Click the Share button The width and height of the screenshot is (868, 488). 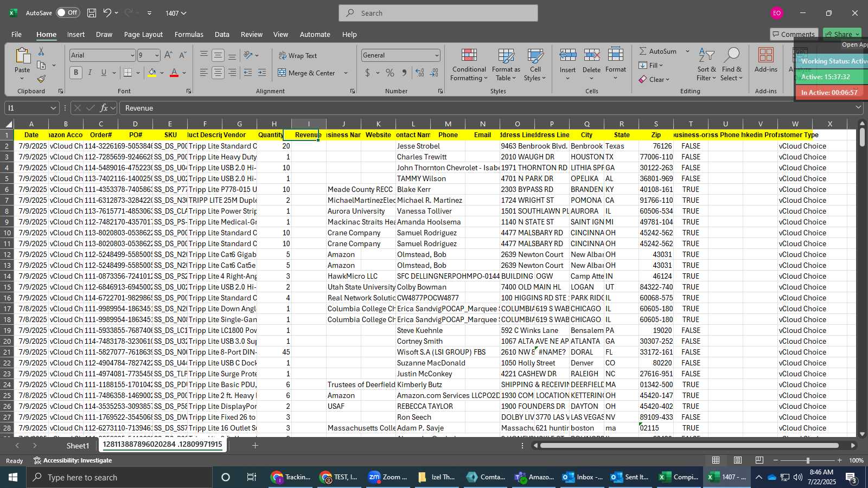(x=842, y=34)
